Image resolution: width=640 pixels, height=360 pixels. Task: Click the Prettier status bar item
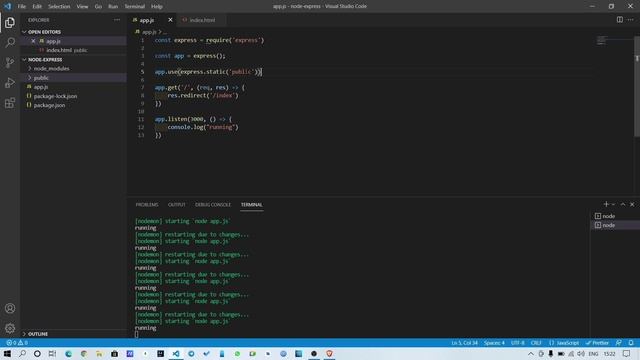point(597,342)
